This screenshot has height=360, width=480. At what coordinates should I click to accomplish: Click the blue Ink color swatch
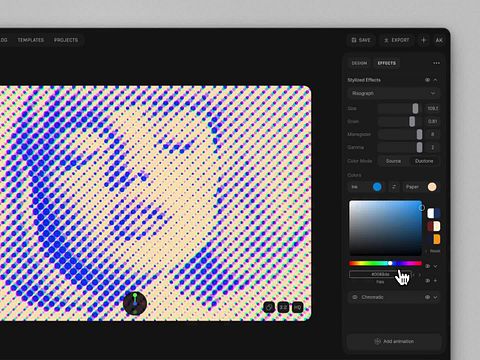click(x=377, y=187)
